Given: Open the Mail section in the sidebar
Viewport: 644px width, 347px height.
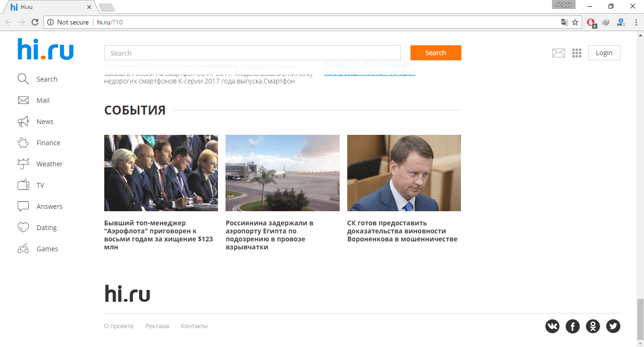Looking at the screenshot, I should pos(43,100).
